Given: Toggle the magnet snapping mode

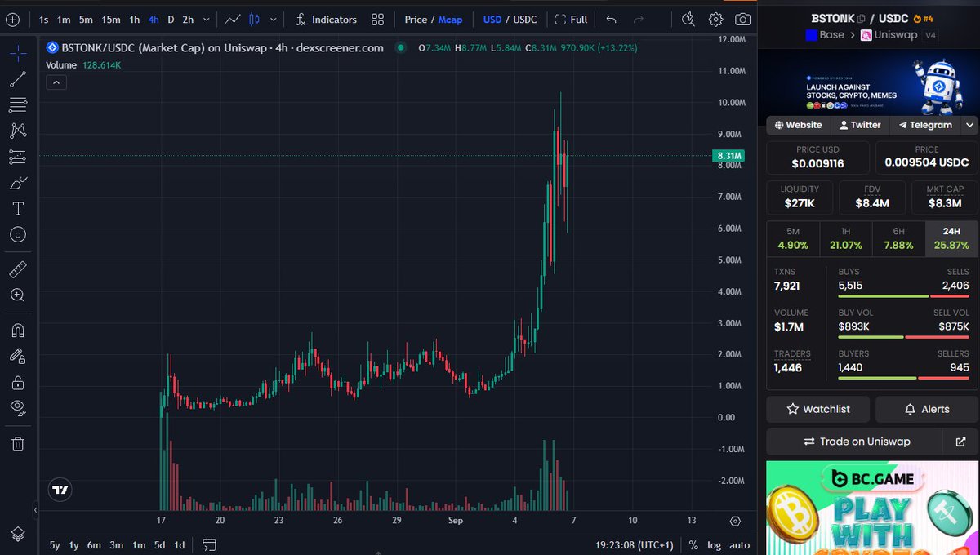Looking at the screenshot, I should tap(18, 330).
